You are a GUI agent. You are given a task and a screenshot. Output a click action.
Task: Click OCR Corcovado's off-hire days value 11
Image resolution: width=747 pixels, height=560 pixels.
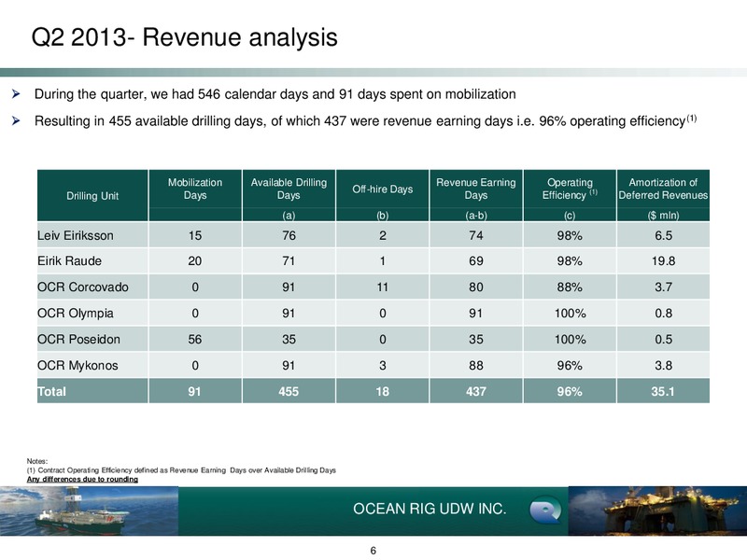[x=383, y=287]
